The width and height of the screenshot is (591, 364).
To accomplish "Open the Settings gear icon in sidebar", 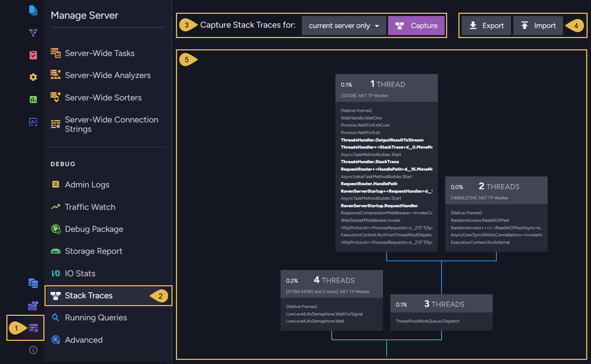I will tap(33, 77).
